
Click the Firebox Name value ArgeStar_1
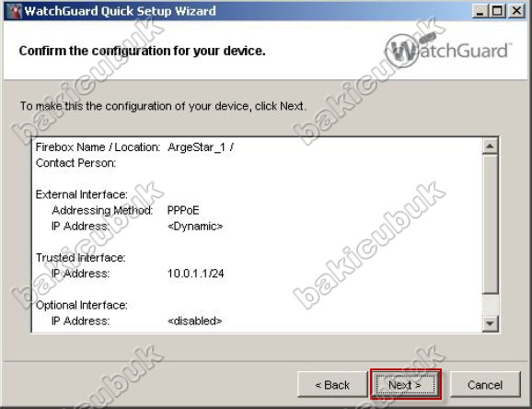(196, 147)
